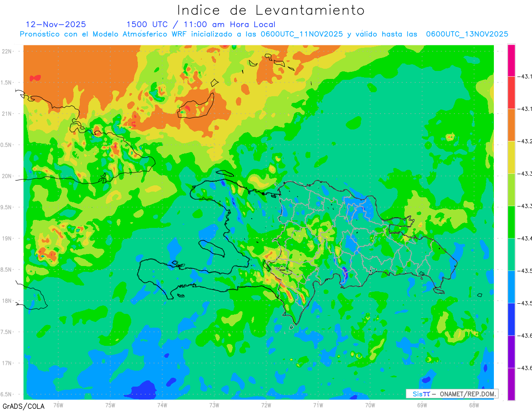Viewport: 532px width, 411px height.
Task: Click the '70W' longitude label
Action: pos(370,405)
